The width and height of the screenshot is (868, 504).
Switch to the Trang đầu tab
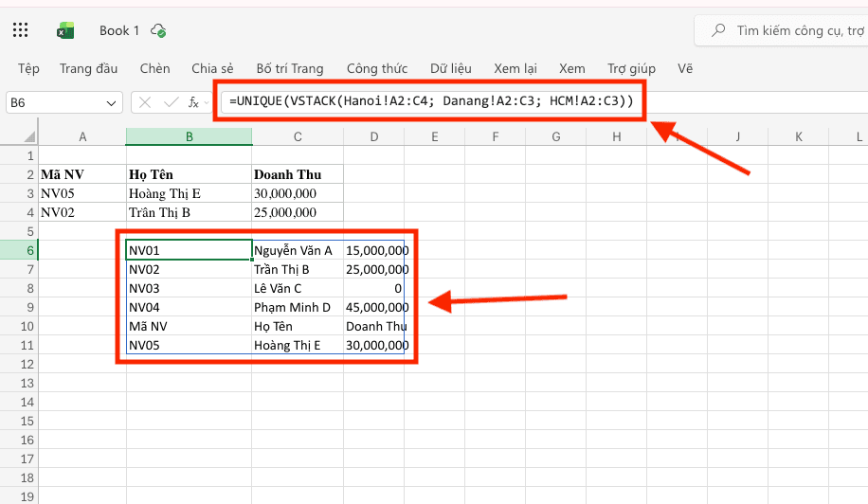click(88, 68)
